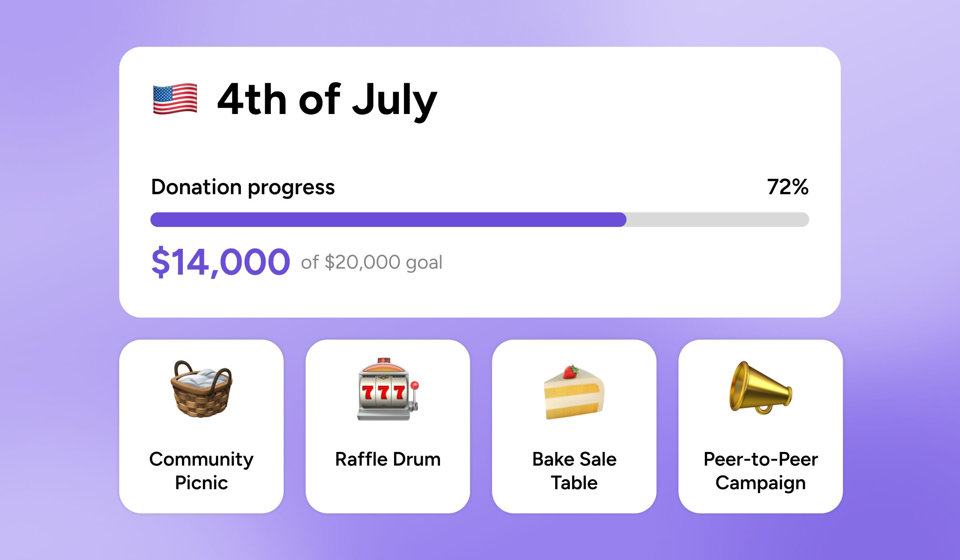This screenshot has height=560, width=960.
Task: Click the unfilled gray part of progress bar
Action: [x=718, y=220]
